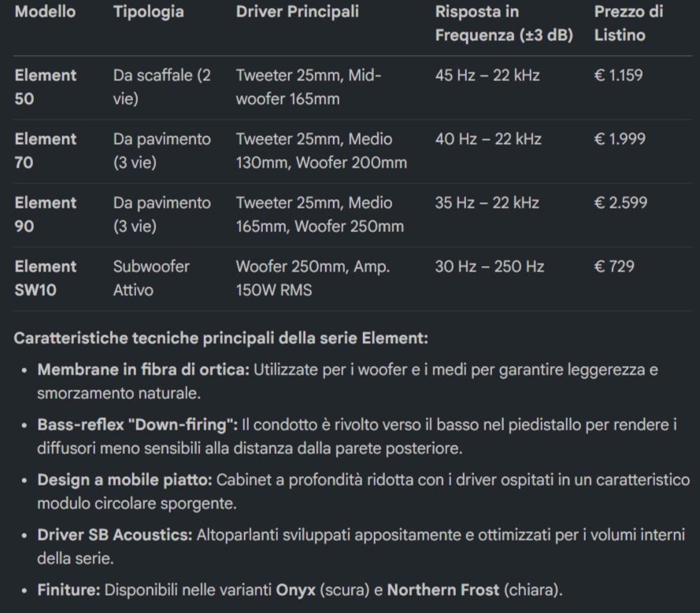Click the Northern Frost finish name

coord(443,590)
